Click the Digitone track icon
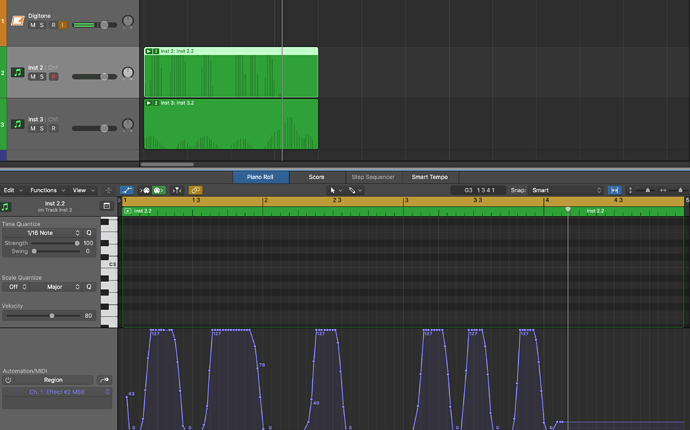Viewport: 690px width, 430px height. click(18, 22)
